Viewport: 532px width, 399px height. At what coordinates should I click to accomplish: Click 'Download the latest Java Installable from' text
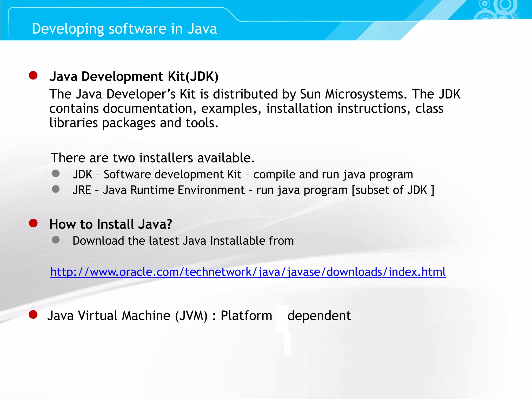point(183,241)
